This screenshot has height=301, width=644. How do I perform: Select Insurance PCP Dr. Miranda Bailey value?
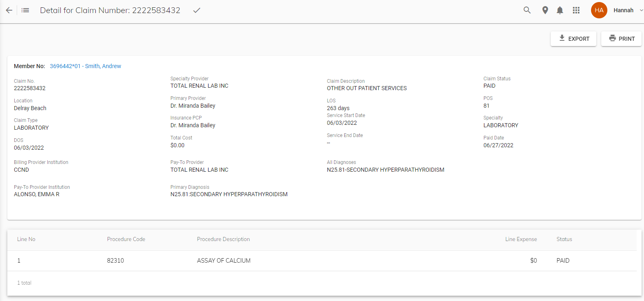(193, 125)
